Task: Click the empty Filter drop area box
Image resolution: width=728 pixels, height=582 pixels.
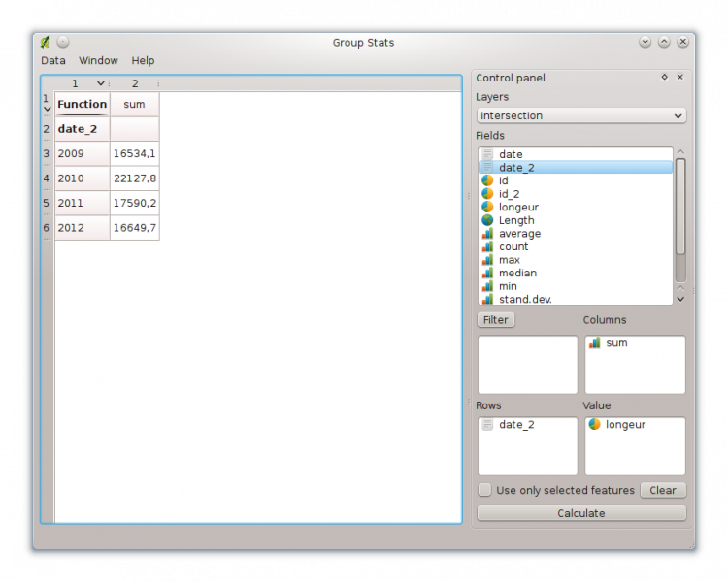Action: [527, 365]
